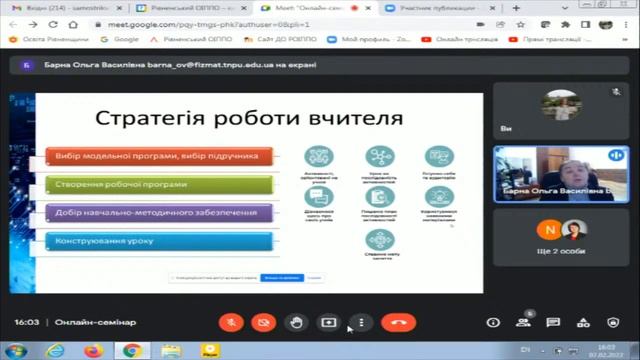
Task: Select your own video tile labeled Ви
Action: coord(561,111)
